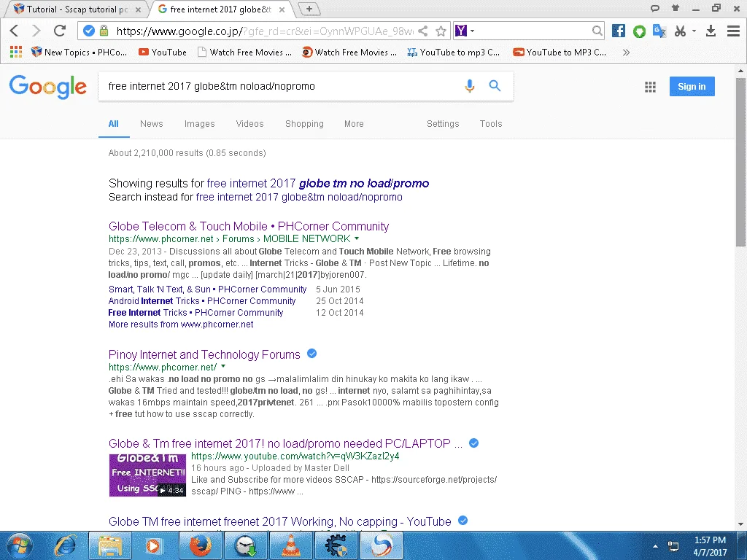Image resolution: width=747 pixels, height=560 pixels.
Task: Open Globe TM free internet freenet YouTube result
Action: (279, 522)
